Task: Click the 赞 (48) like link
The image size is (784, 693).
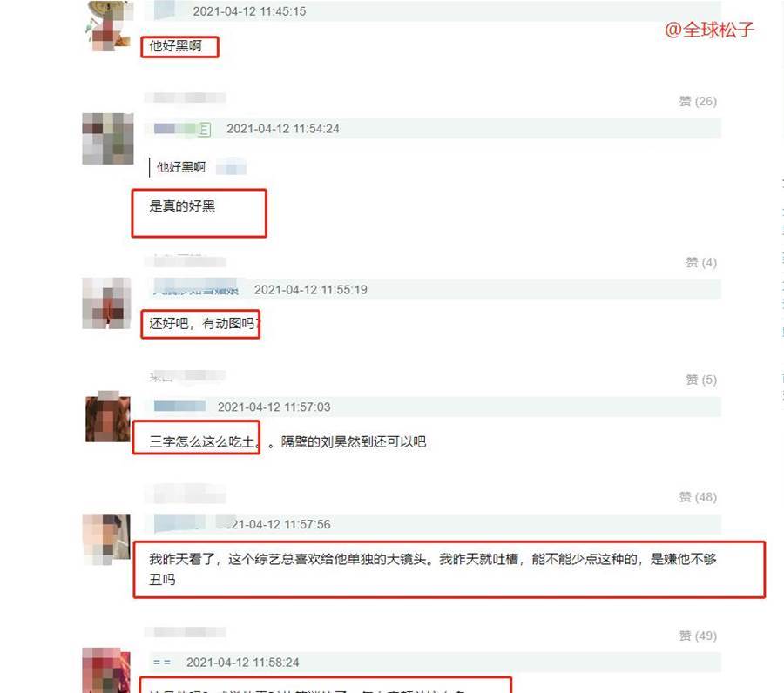Action: pos(698,497)
